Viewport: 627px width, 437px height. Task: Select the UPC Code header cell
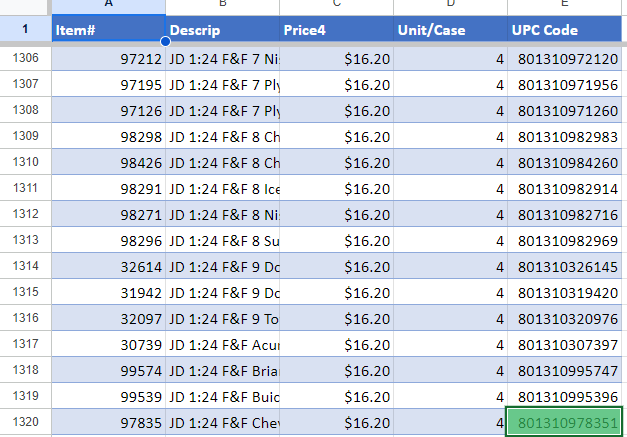click(564, 29)
